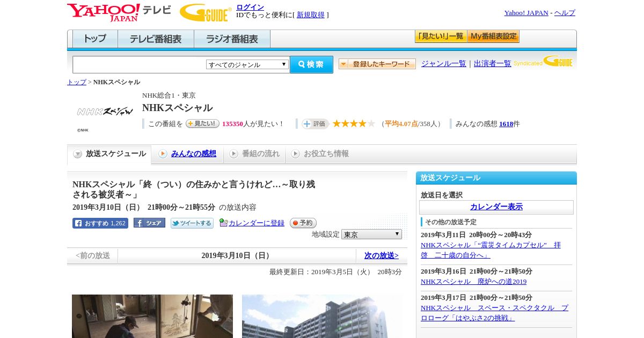
Task: Click the 番組の流れ tab arrow icon
Action: [233, 154]
